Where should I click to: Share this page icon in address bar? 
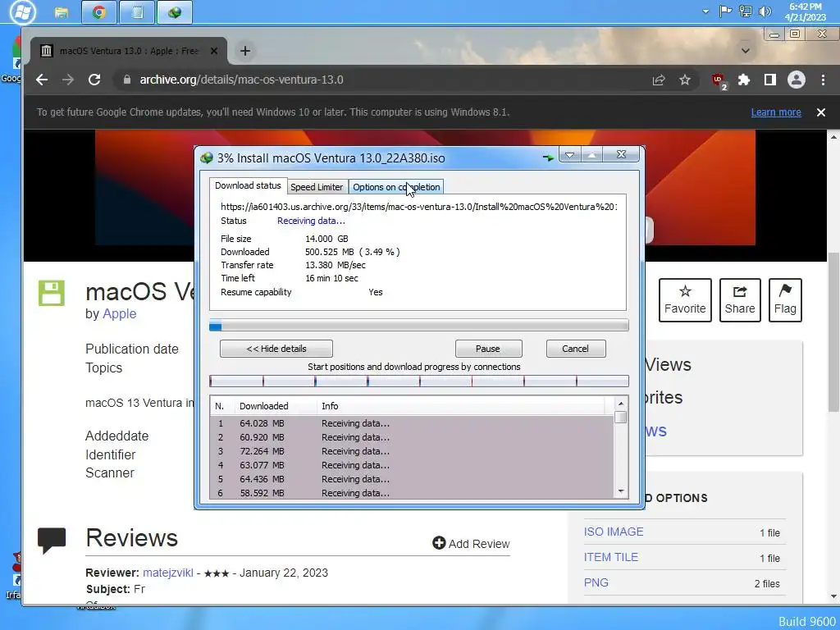click(x=659, y=80)
